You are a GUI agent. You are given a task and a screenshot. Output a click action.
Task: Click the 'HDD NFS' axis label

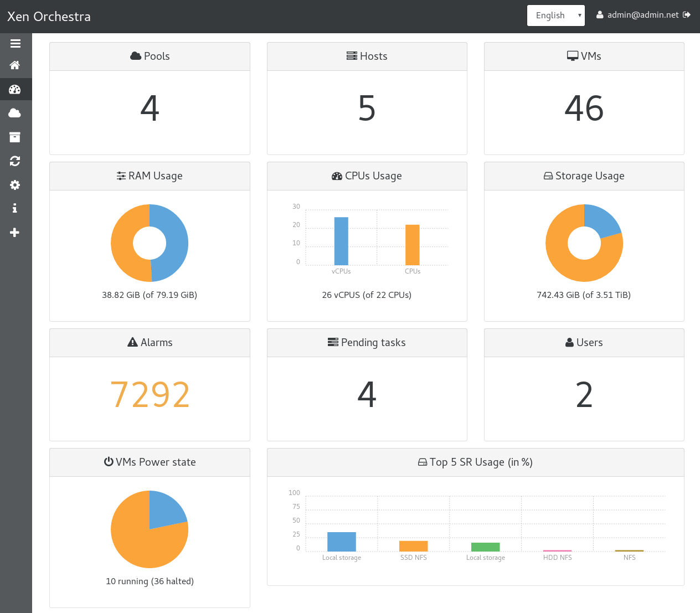[x=558, y=558]
